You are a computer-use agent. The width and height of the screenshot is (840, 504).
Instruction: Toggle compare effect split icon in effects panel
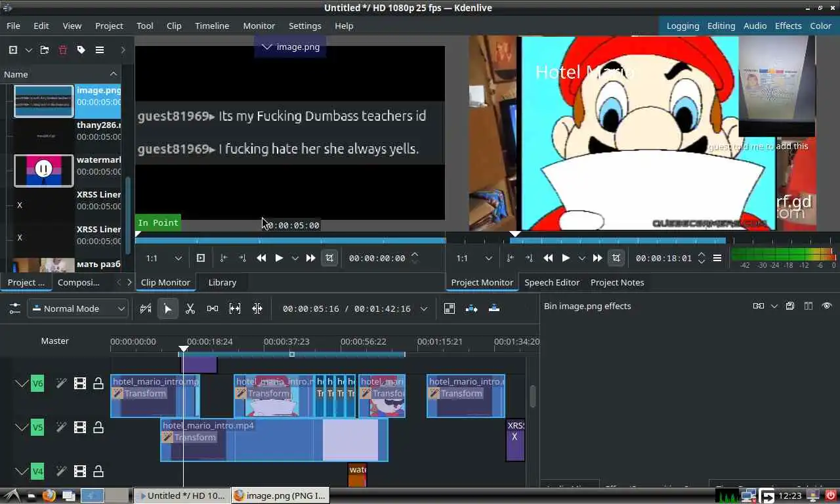tap(808, 306)
